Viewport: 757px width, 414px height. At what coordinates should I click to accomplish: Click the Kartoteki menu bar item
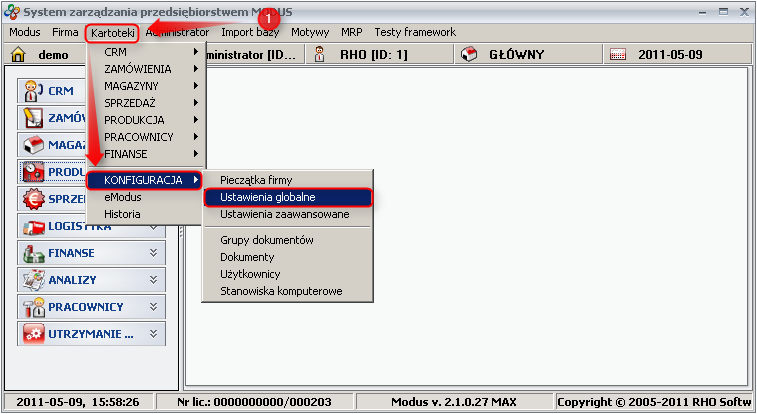click(112, 33)
